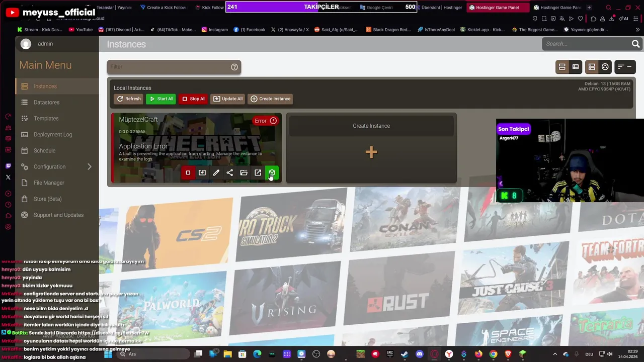Click the Refresh button
The image size is (644, 362).
click(129, 99)
